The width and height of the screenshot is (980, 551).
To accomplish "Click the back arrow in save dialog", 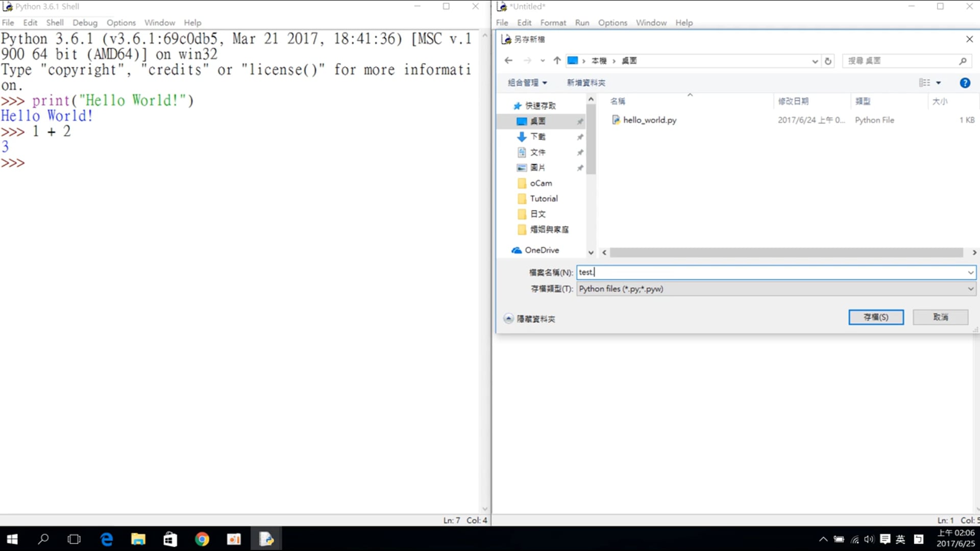I will pos(508,61).
